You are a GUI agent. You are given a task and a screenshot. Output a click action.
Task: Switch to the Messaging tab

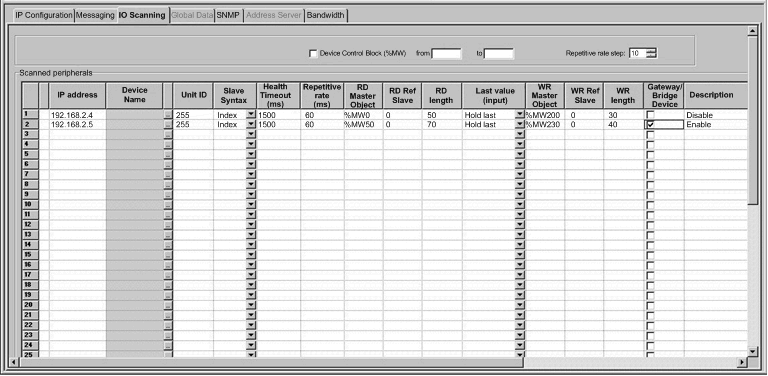tap(96, 15)
